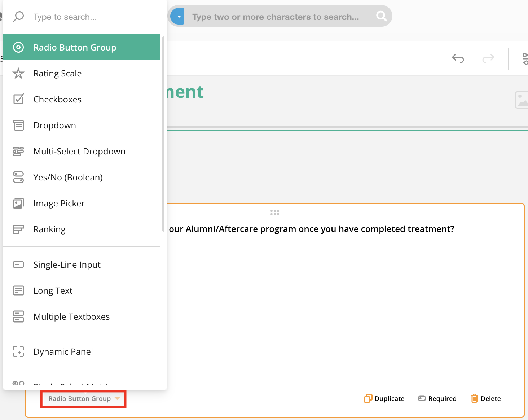Select Dropdown question type

54,126
